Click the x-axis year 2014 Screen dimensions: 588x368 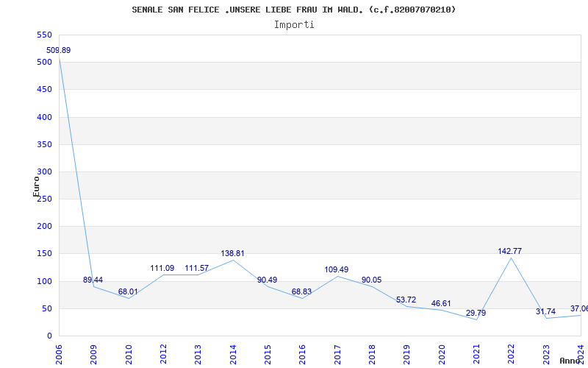[x=233, y=354]
